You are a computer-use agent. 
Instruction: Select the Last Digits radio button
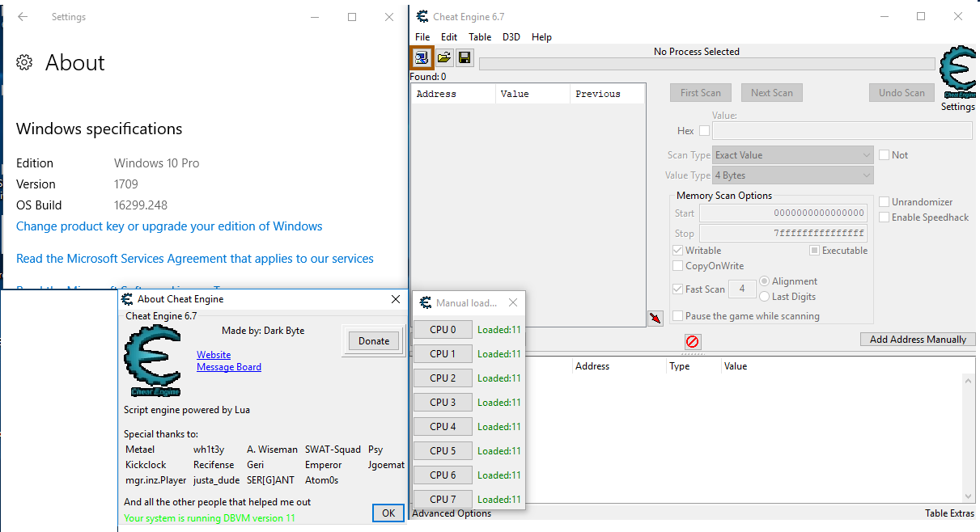pos(765,297)
